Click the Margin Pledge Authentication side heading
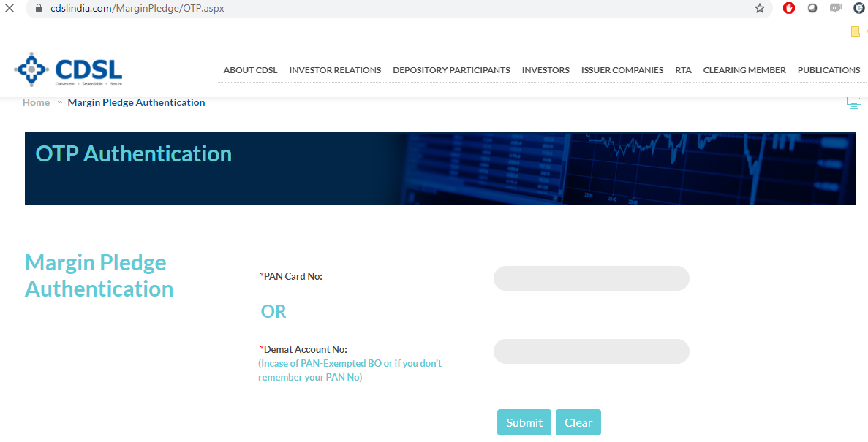This screenshot has width=868, height=442. click(99, 275)
